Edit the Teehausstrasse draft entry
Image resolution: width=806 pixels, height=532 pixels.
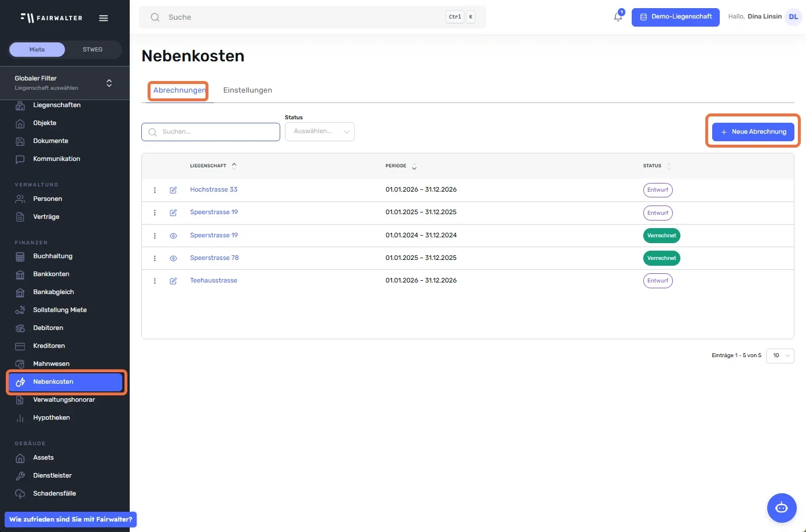[173, 281]
